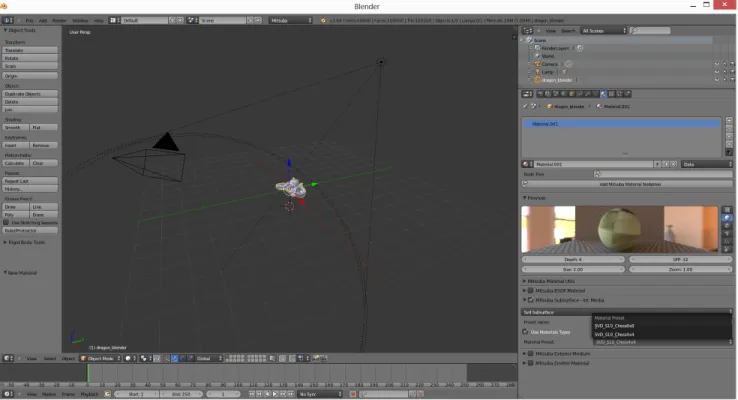Select the monkey preview type icon
Screen dimensions: 738x400
(x=727, y=234)
